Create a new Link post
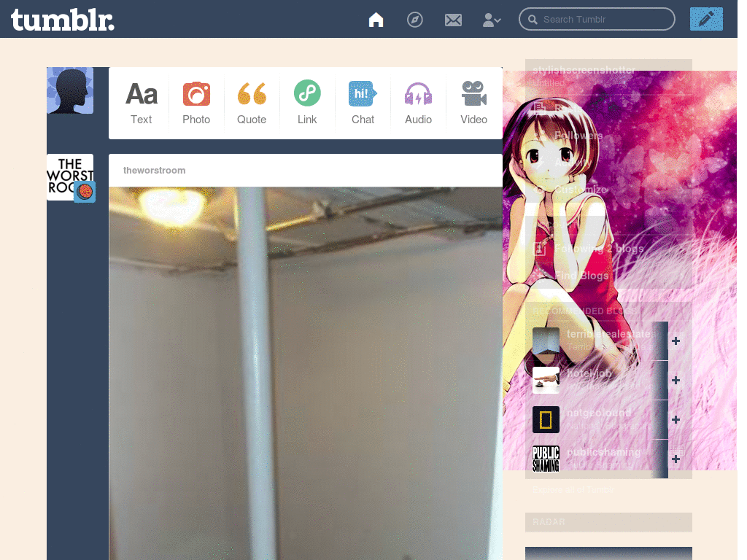Image resolution: width=747 pixels, height=560 pixels. click(x=307, y=104)
